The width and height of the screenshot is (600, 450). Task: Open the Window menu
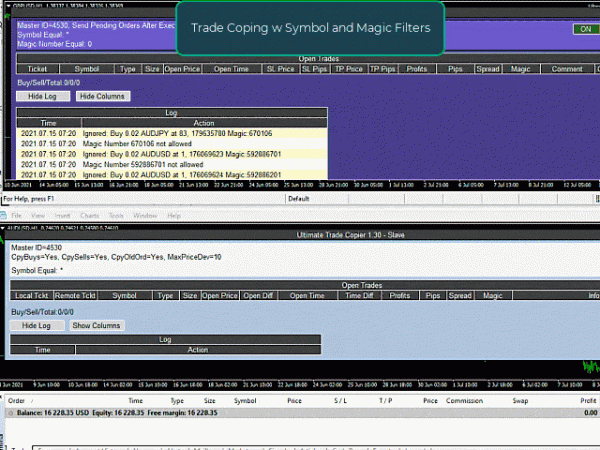click(x=145, y=215)
